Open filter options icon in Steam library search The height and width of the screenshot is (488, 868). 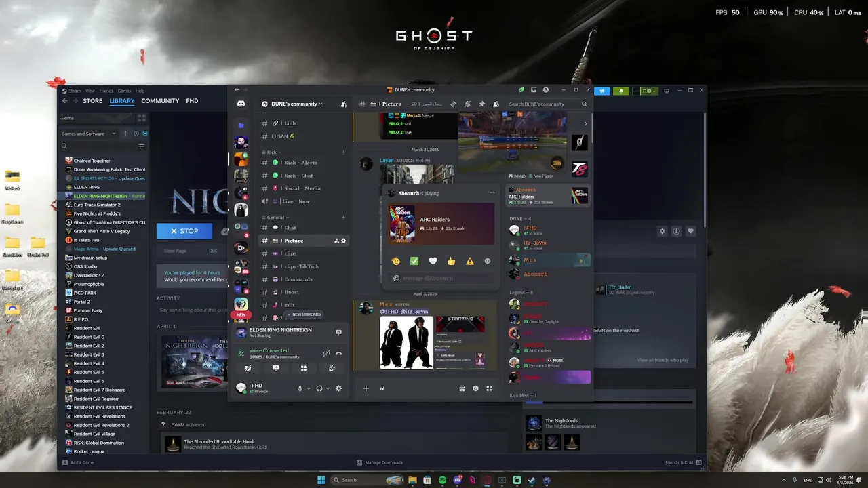(142, 146)
